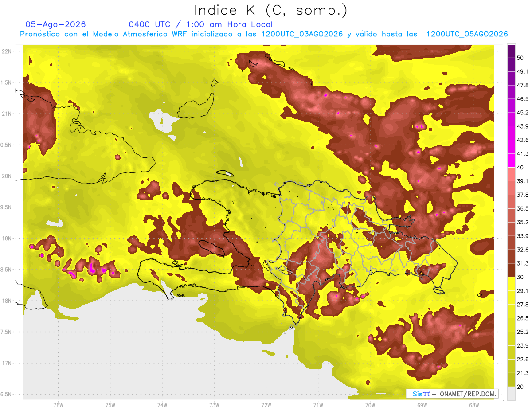The image size is (532, 411).
Task: Click the '74W' longitude label
Action: (162, 405)
